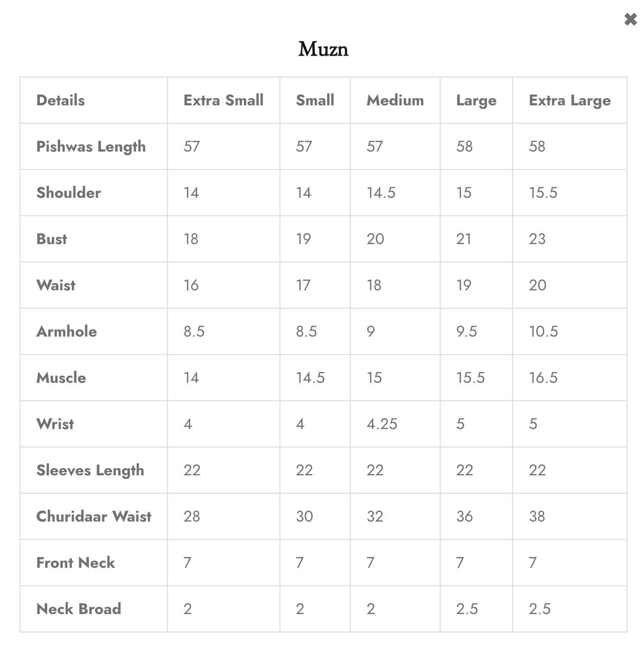Click the Muzn chart title
Image resolution: width=644 pixels, height=667 pixels.
[x=324, y=49]
